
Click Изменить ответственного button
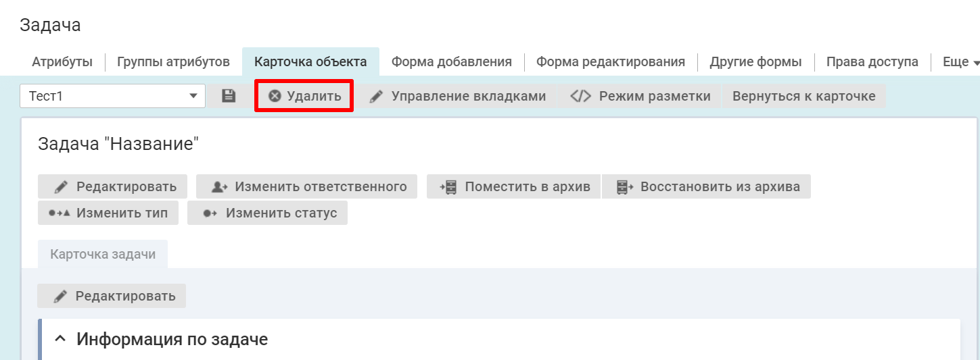tap(307, 186)
